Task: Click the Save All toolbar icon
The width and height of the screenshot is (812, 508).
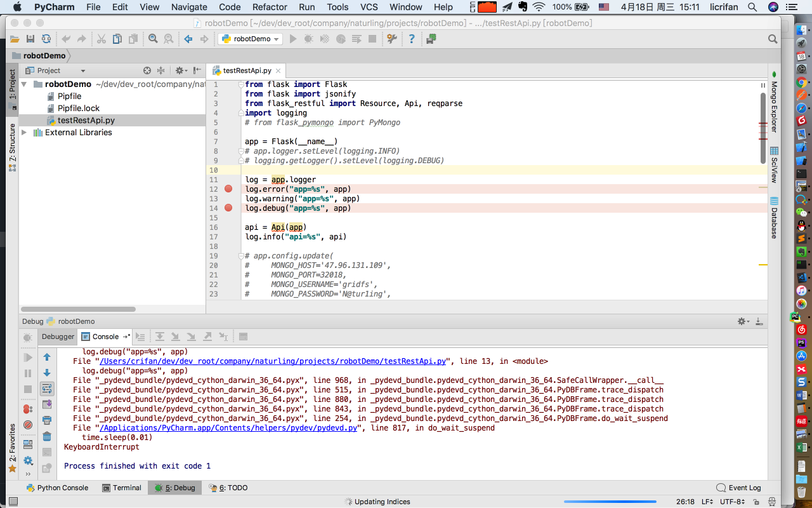Action: click(30, 39)
